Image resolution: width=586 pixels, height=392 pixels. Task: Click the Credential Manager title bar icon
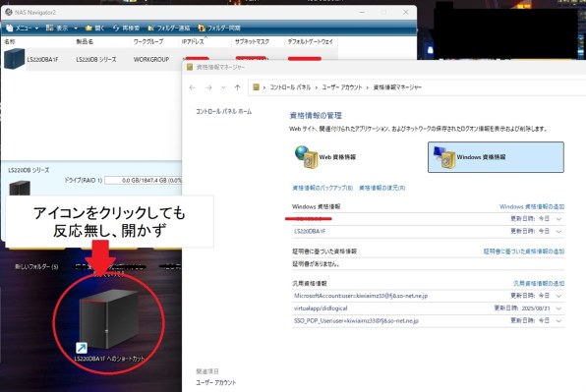pyautogui.click(x=190, y=67)
